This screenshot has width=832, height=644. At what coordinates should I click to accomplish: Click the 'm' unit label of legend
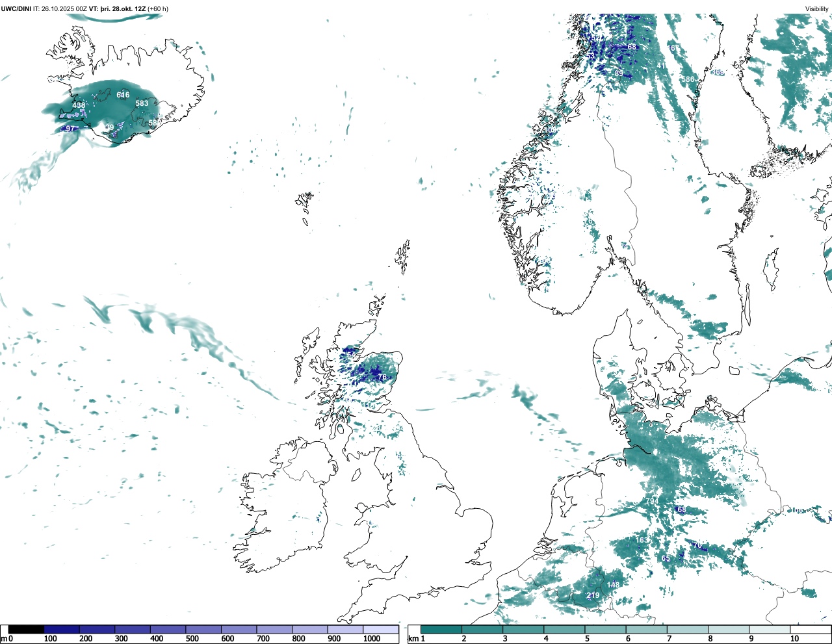click(x=4, y=639)
